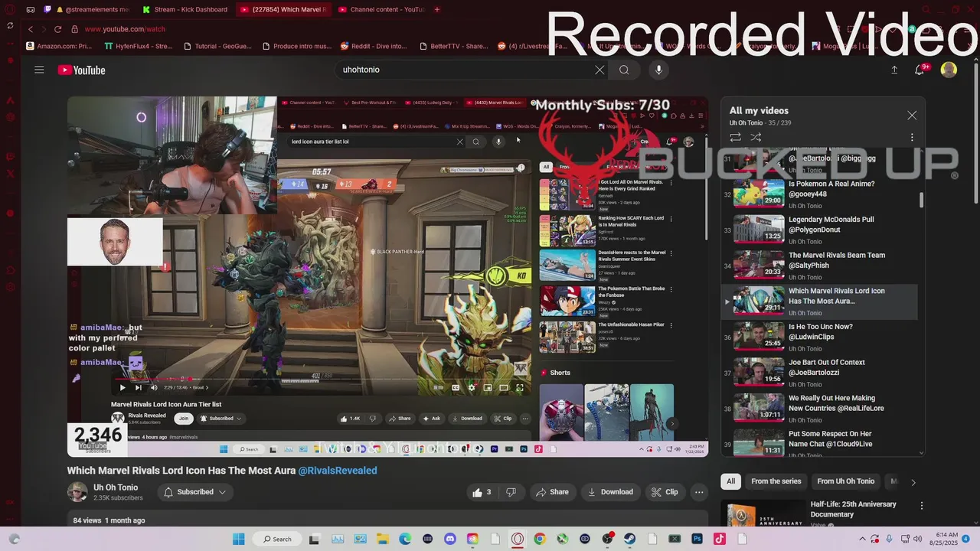Open Google Chrome from the taskbar
Screen dimensions: 980x551
(x=540, y=539)
